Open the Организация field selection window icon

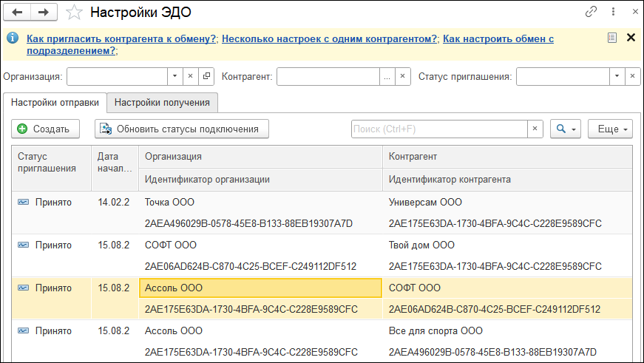[x=206, y=76]
